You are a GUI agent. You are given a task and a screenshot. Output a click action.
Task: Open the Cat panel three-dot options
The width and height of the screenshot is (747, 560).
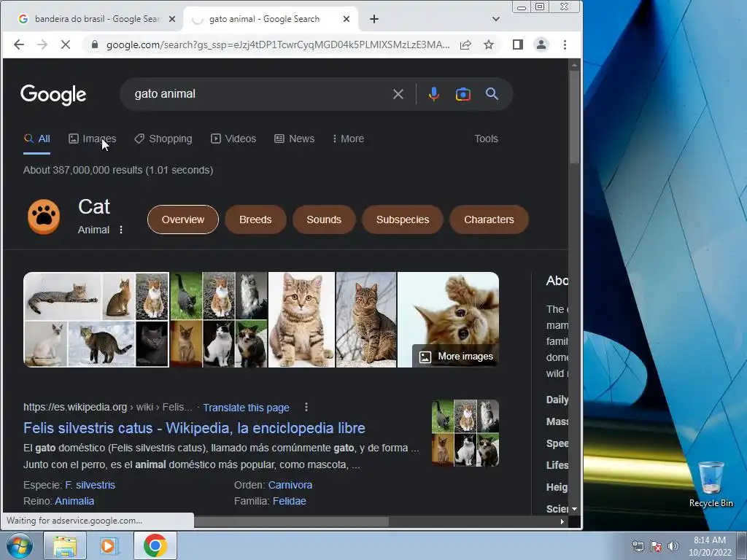pos(121,230)
